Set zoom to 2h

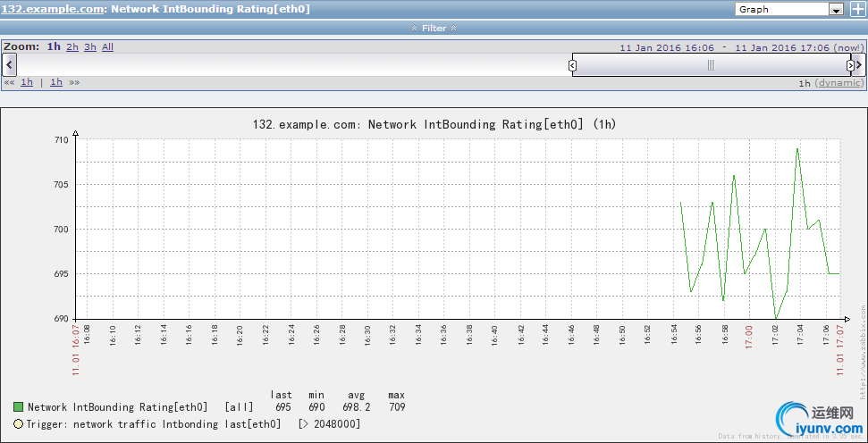72,47
